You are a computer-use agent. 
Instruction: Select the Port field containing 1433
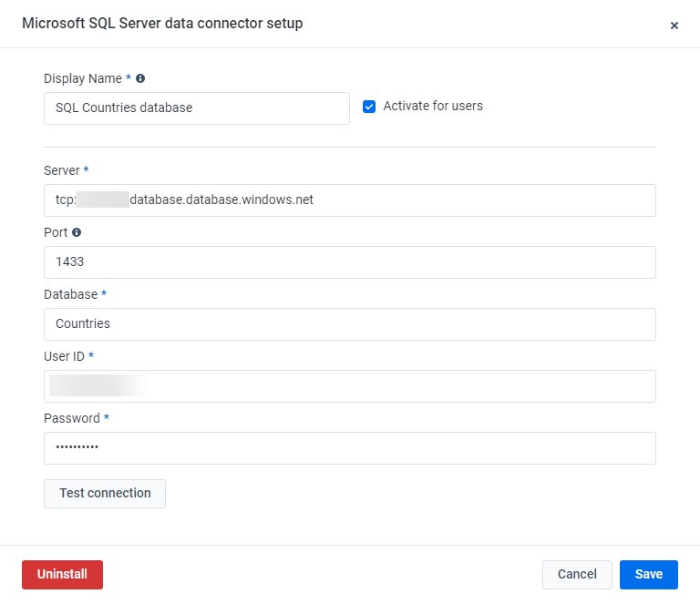[x=349, y=262]
